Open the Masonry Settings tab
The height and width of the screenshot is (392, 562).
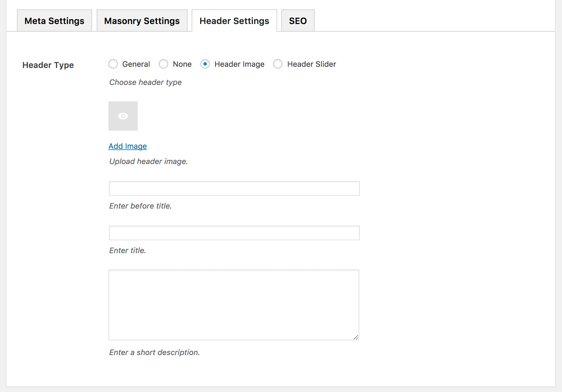[142, 21]
